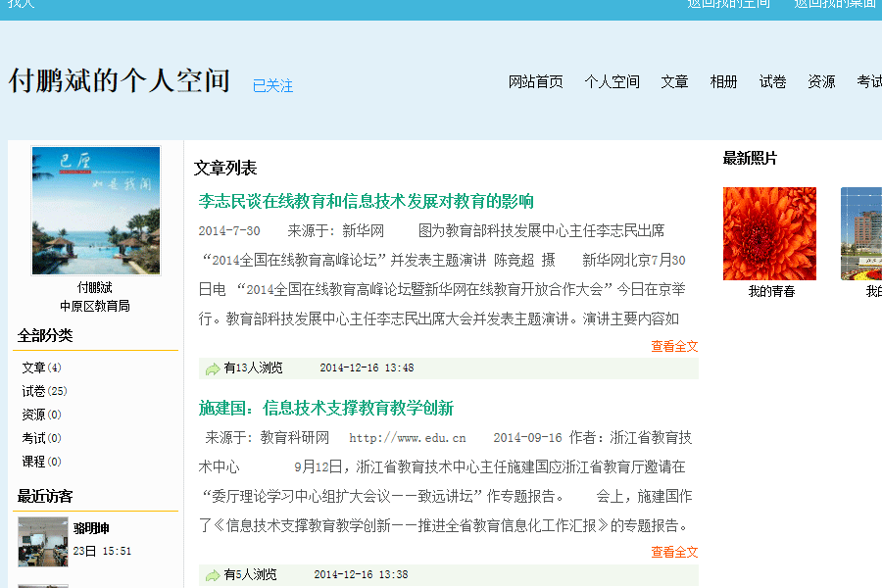Open the 资源 navigation tab
882x588 pixels.
click(x=821, y=82)
